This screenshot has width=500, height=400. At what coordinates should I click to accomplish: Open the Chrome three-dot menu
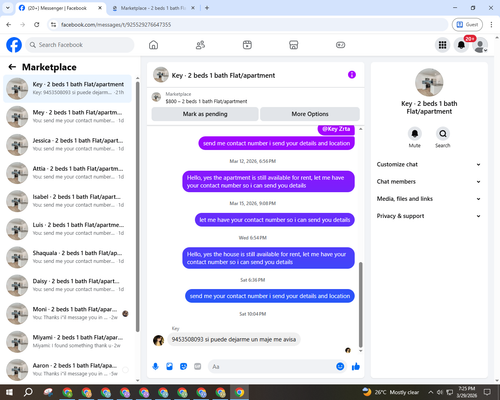click(x=491, y=24)
